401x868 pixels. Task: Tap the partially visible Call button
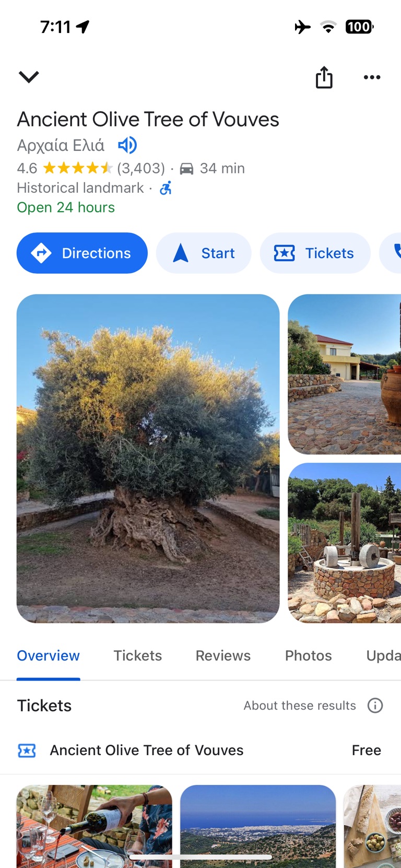tap(391, 253)
